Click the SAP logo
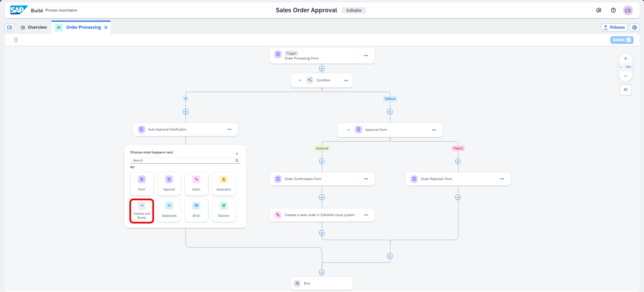 [x=19, y=10]
